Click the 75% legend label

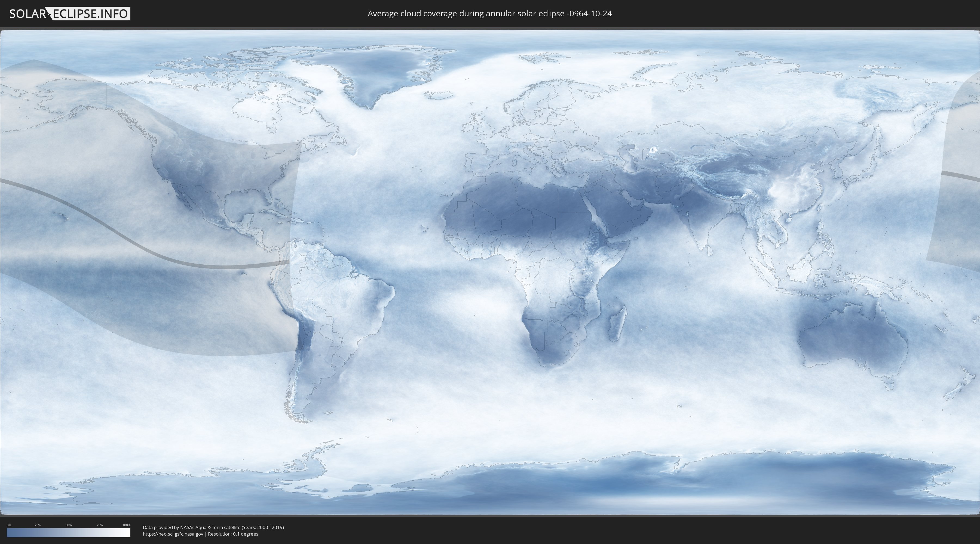(x=99, y=525)
